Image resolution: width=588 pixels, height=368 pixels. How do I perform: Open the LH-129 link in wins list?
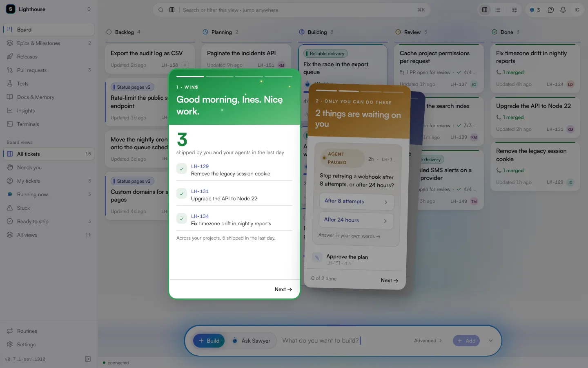click(x=200, y=166)
